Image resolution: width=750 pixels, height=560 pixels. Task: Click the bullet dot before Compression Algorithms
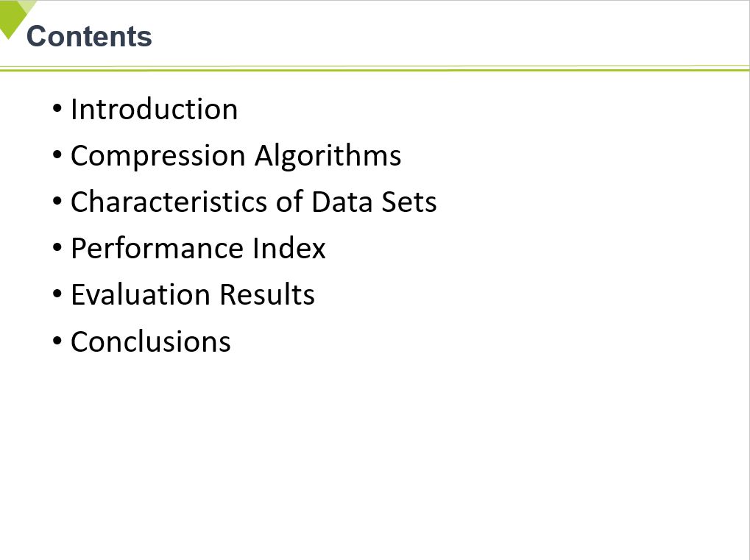point(57,156)
